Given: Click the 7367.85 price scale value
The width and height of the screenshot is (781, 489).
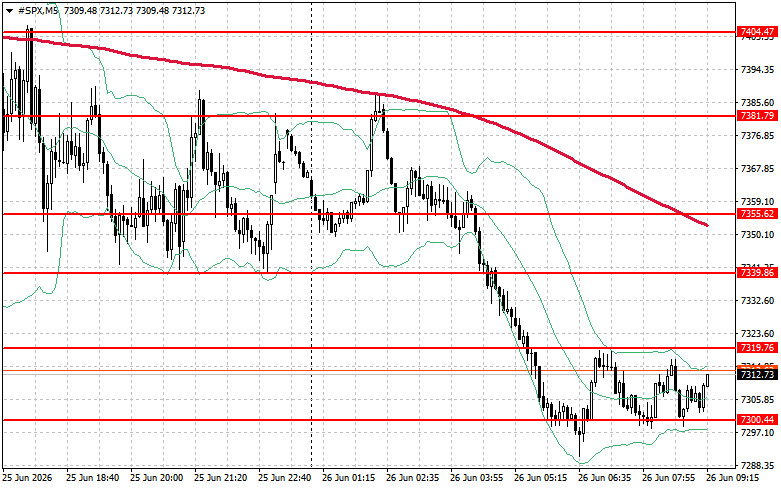Looking at the screenshot, I should pos(757,169).
